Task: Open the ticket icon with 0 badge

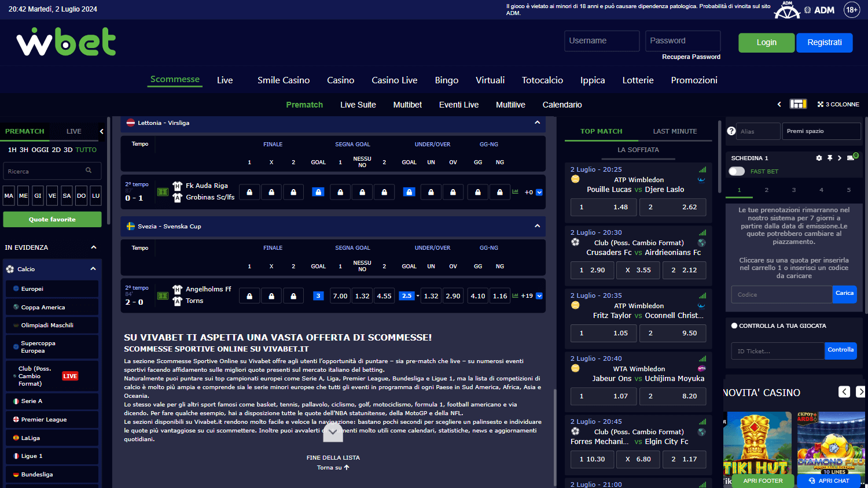Action: click(852, 157)
